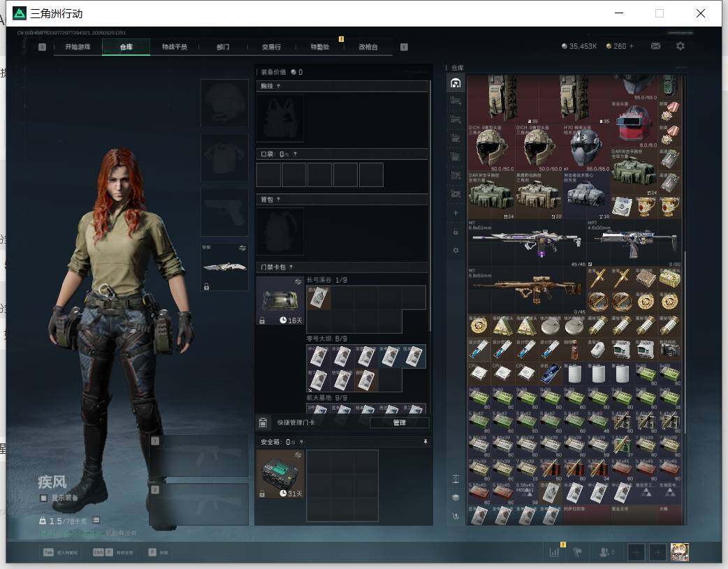Select the 仓库 tab in top navigation
The height and width of the screenshot is (569, 728).
click(126, 47)
